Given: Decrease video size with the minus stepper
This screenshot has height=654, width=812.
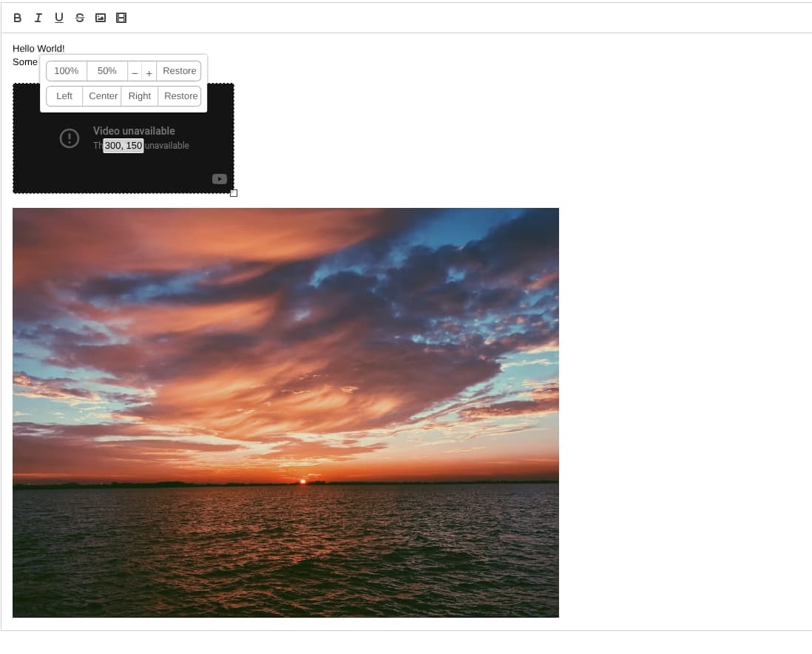Looking at the screenshot, I should pos(135,71).
